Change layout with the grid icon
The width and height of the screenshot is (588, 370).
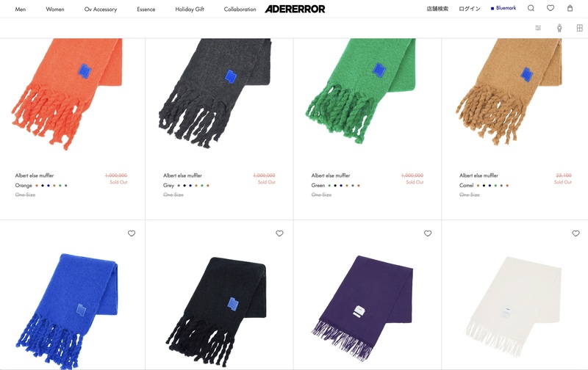579,28
